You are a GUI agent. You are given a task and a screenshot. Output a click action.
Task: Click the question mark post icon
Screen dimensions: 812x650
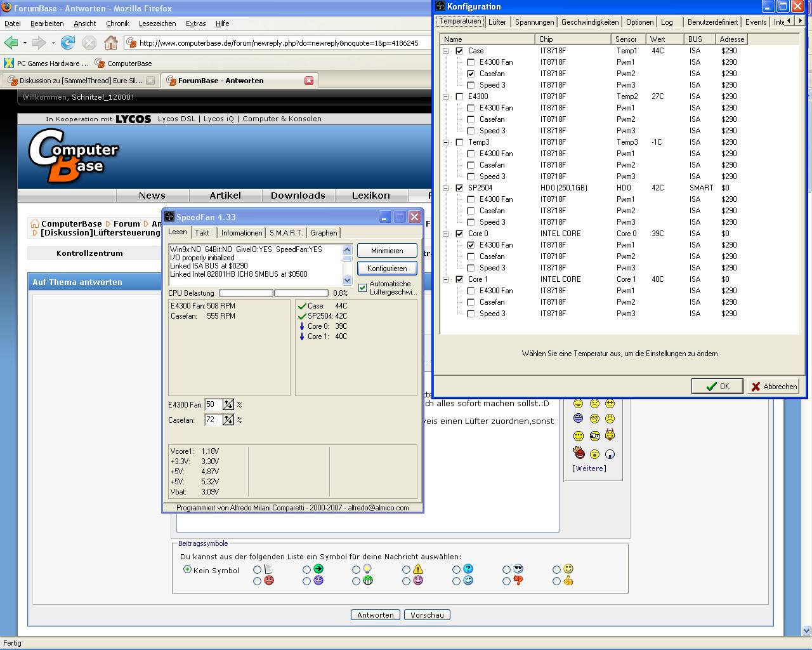468,569
